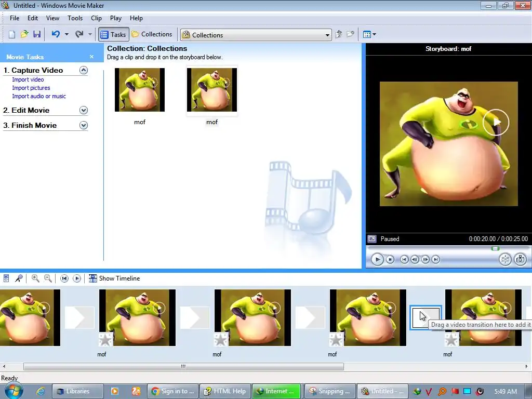Rewind the storyboard
This screenshot has width=532, height=399.
coord(64,278)
